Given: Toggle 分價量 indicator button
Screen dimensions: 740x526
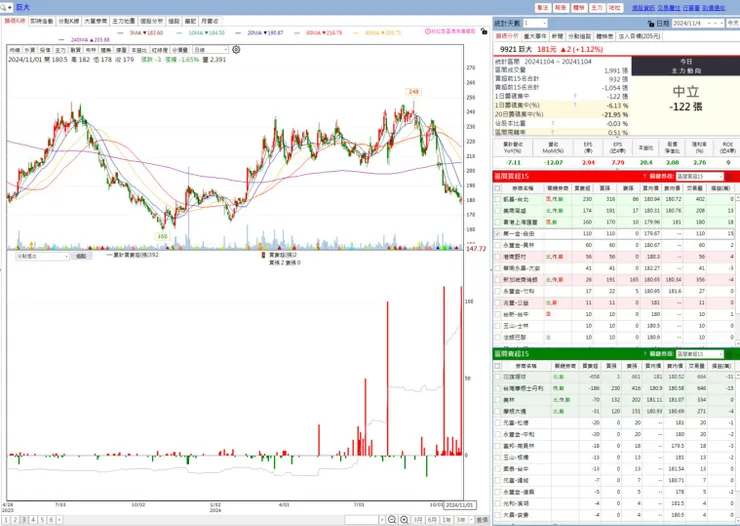Looking at the screenshot, I should coord(180,50).
